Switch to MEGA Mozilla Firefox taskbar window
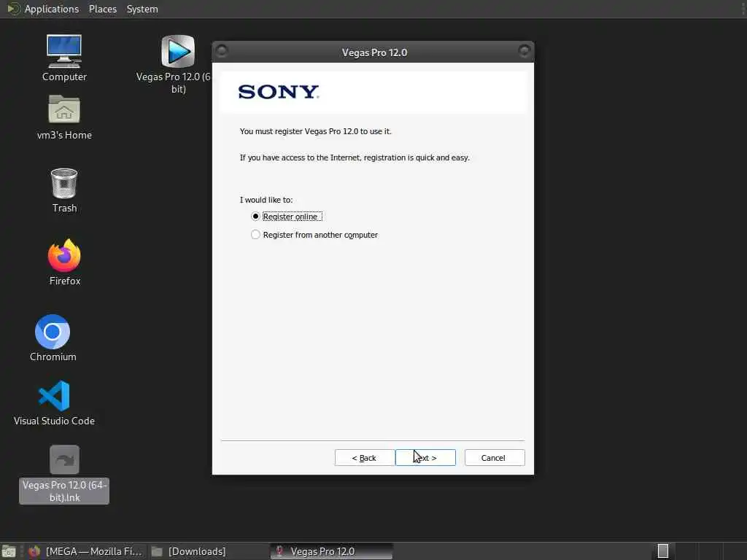This screenshot has width=747, height=560. (x=86, y=551)
